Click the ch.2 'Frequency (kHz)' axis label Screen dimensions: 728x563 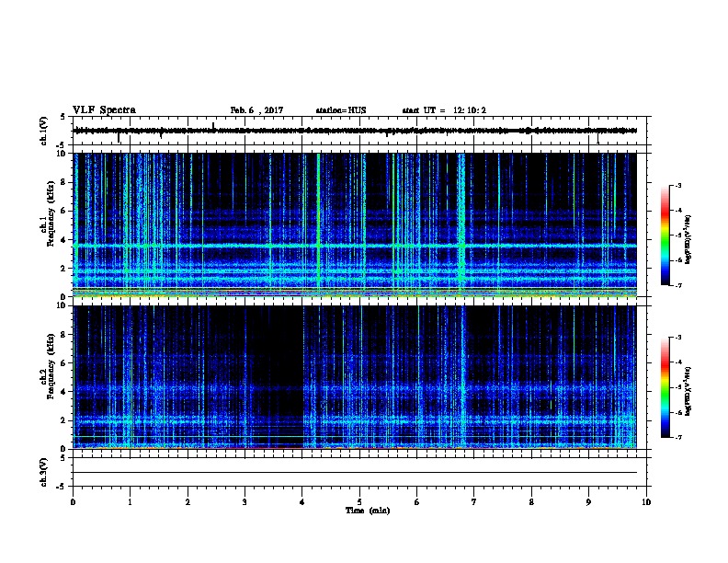(51, 366)
